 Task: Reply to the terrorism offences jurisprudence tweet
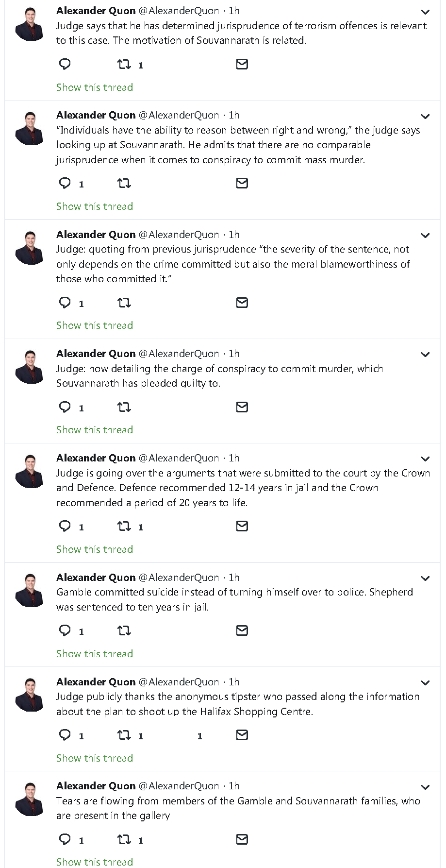pos(65,64)
